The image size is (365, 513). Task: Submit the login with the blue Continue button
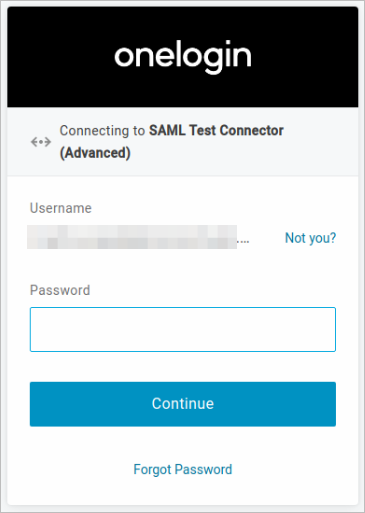coord(183,404)
